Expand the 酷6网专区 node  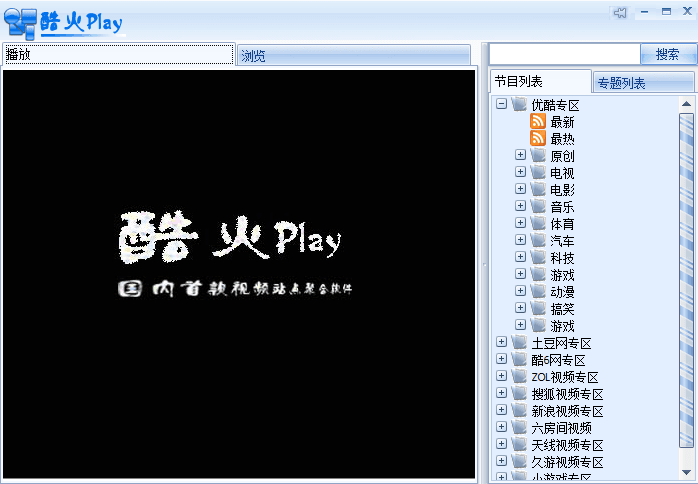click(501, 360)
